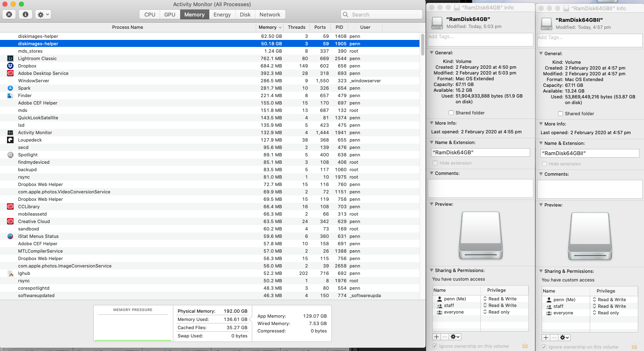644x351 pixels.
Task: Collapse General section in RamDisk64GB Info
Action: point(431,53)
